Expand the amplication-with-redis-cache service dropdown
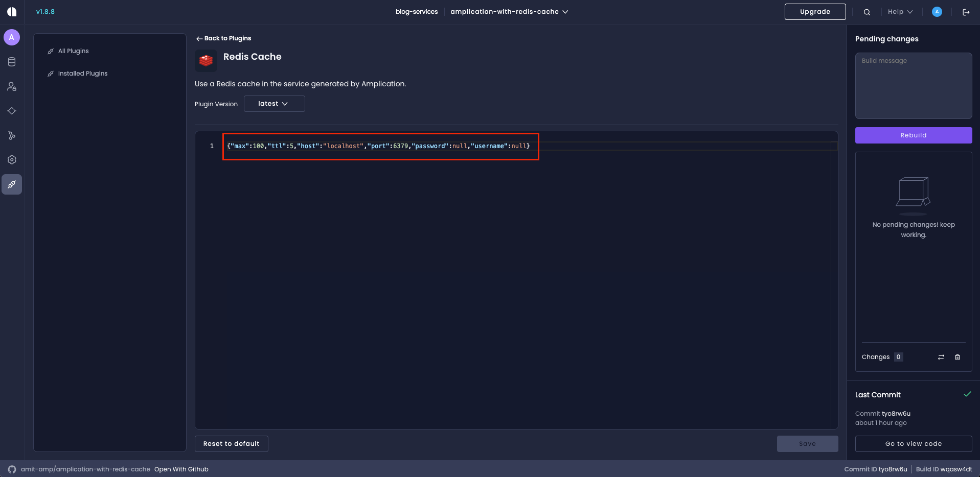Image resolution: width=980 pixels, height=477 pixels. 509,12
